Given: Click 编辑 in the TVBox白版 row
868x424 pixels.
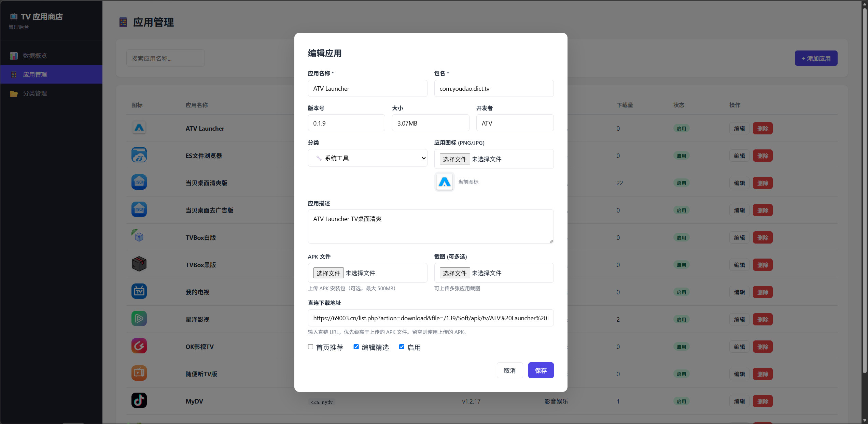Looking at the screenshot, I should [740, 237].
